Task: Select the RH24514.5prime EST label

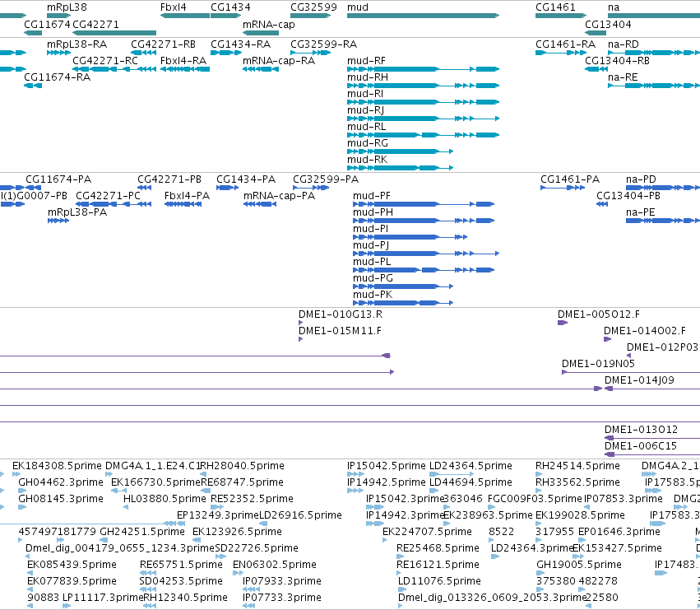Action: 577,466
